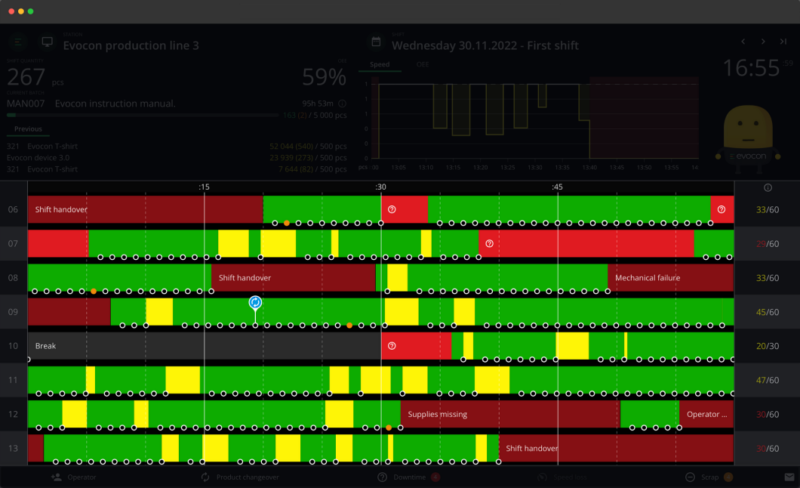The image size is (800, 488).
Task: Open Product changeover in the bottom bar
Action: point(240,477)
